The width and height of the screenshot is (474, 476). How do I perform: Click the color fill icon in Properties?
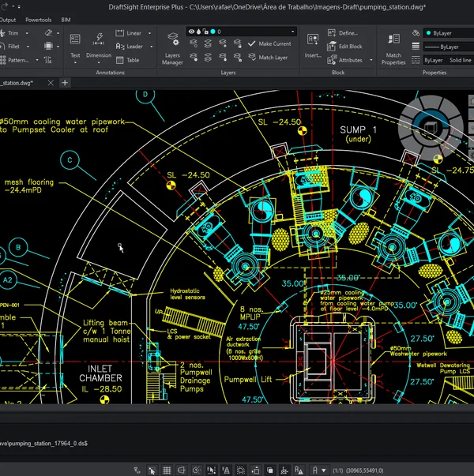coord(416,33)
